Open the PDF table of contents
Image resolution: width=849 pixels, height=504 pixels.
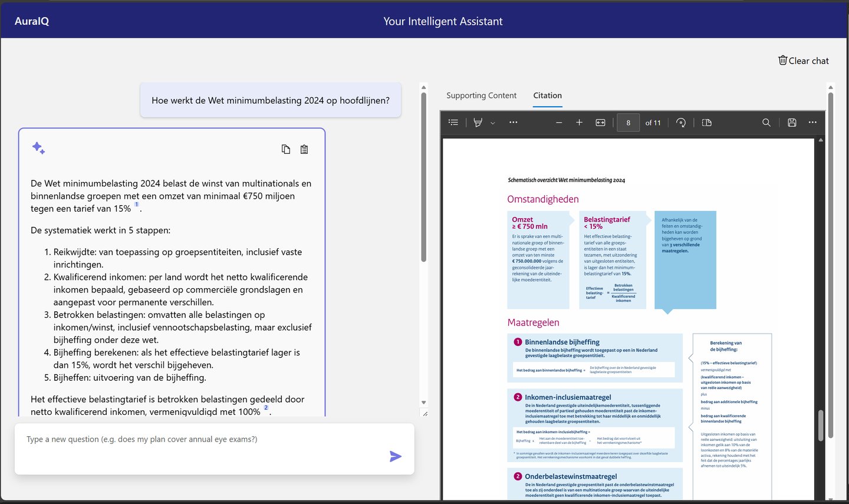(453, 123)
